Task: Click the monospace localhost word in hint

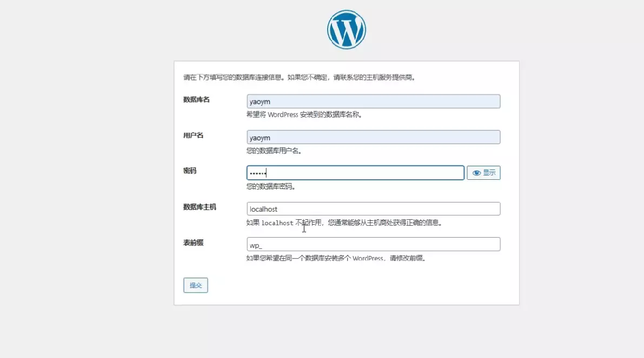Action: pyautogui.click(x=277, y=222)
